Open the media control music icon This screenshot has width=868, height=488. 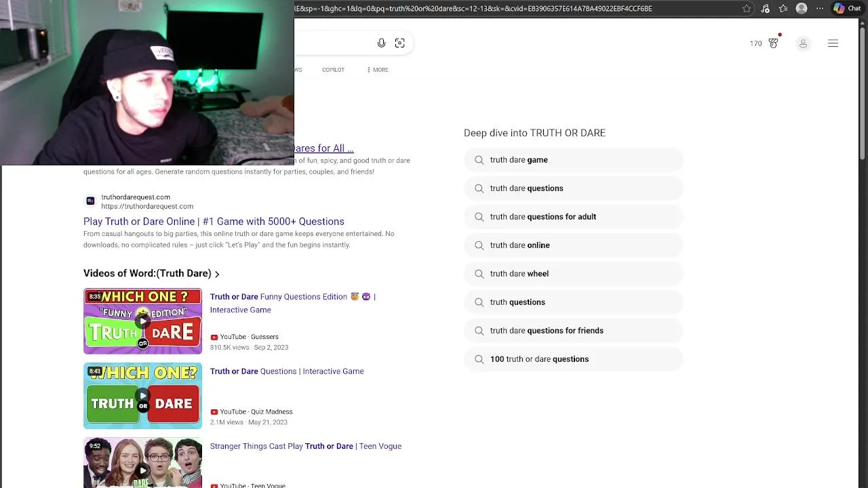pyautogui.click(x=765, y=8)
